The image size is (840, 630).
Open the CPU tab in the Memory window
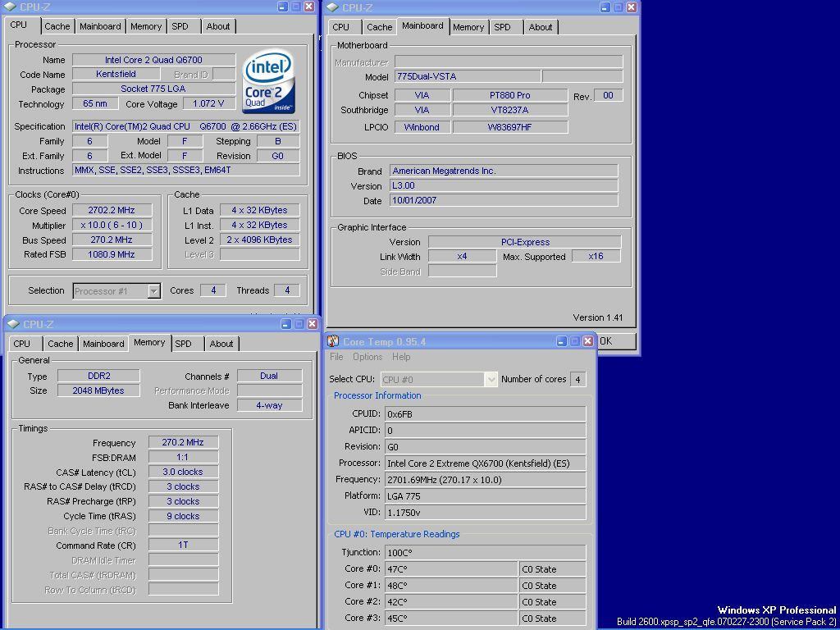tap(22, 344)
